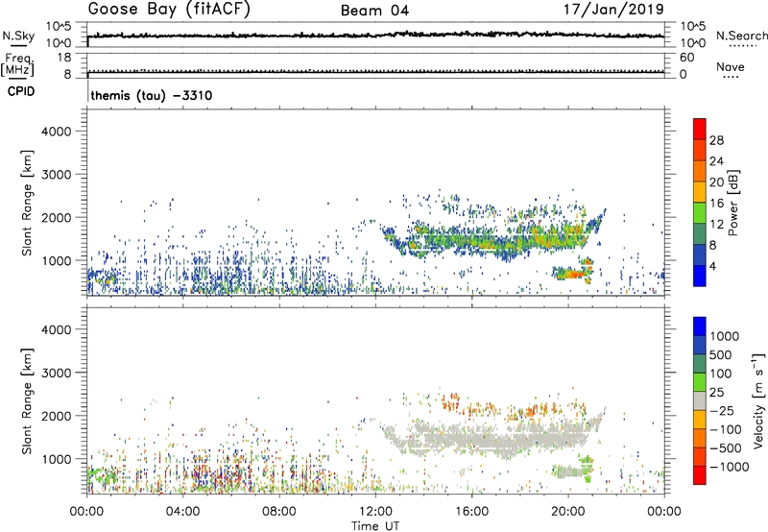The image size is (768, 532).
Task: Click the '1000' velocity colorbar tick label
Action: point(724,336)
